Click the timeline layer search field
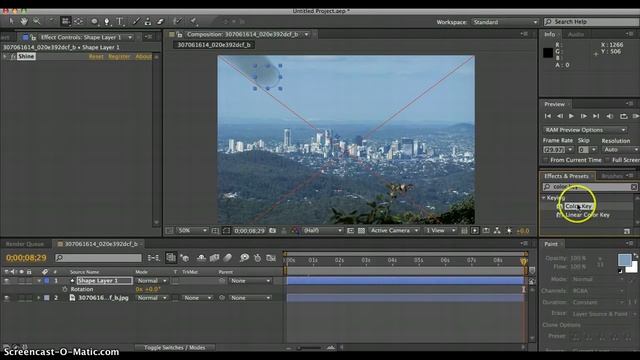The image size is (640, 360). pyautogui.click(x=98, y=258)
